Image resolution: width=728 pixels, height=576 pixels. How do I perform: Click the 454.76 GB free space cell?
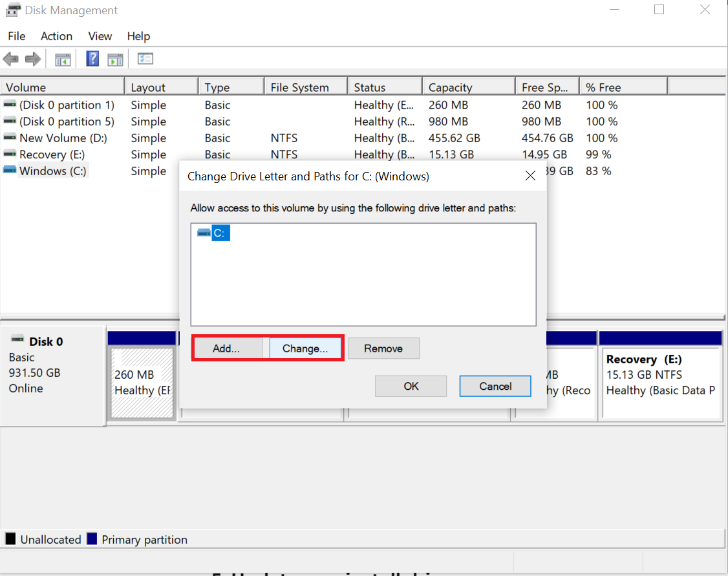(547, 138)
